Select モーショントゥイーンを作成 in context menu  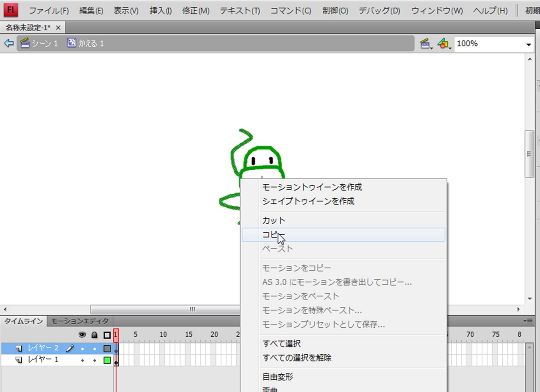(312, 187)
